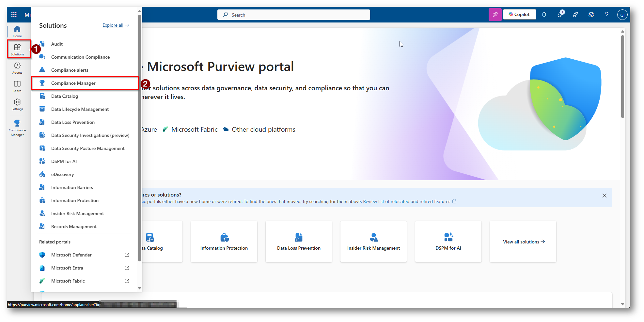Screen dimensions: 644x322
Task: Open the Information Protection card
Action: 224,242
